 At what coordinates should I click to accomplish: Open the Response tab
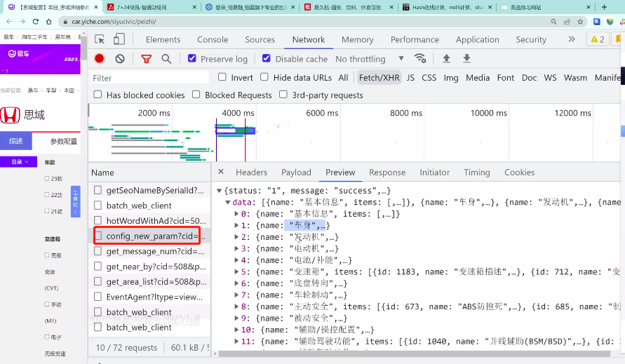pos(387,173)
